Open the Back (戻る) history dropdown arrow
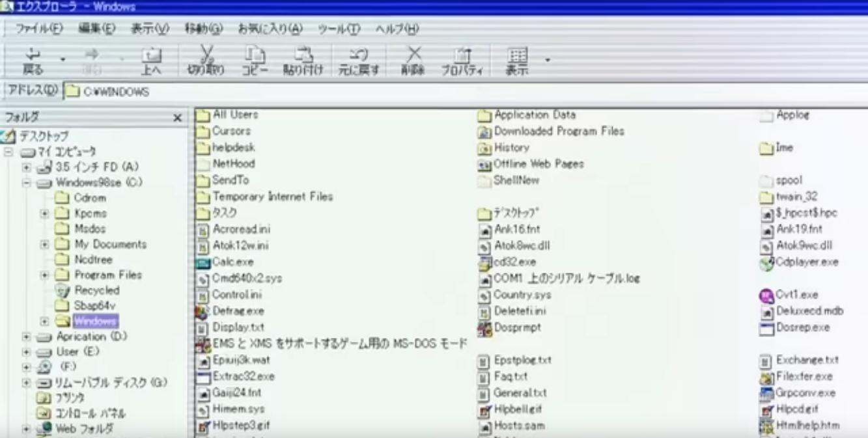868x438 pixels. pos(63,60)
